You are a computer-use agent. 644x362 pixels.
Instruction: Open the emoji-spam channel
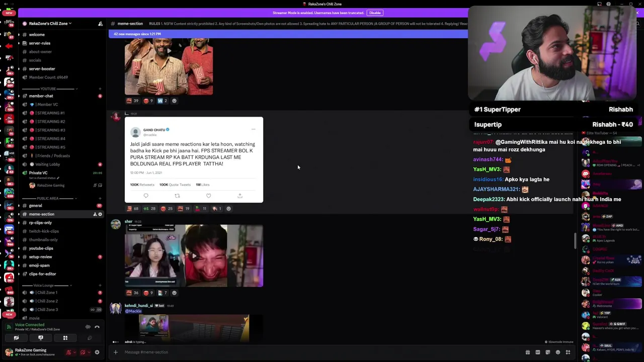[39, 265]
